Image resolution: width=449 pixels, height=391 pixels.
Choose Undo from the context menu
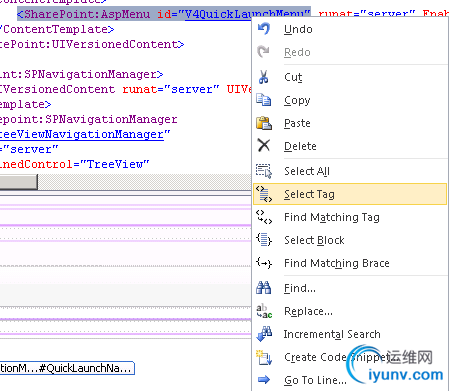[x=350, y=29]
